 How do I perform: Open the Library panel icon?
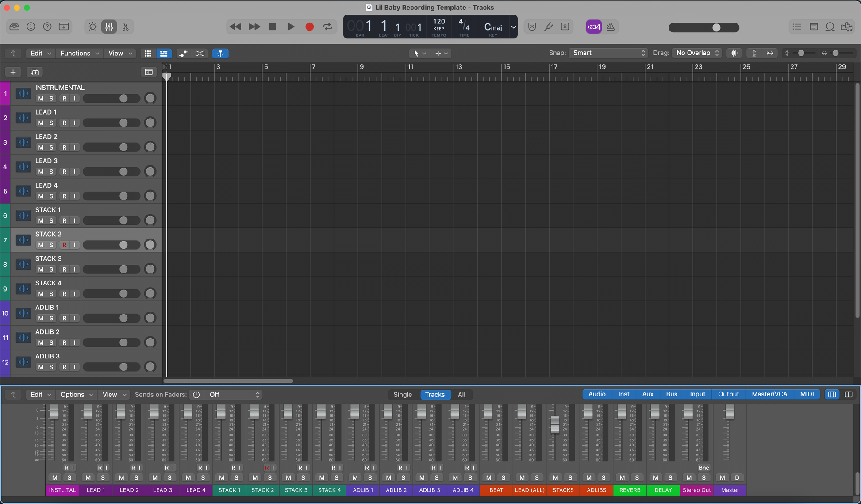pyautogui.click(x=14, y=27)
